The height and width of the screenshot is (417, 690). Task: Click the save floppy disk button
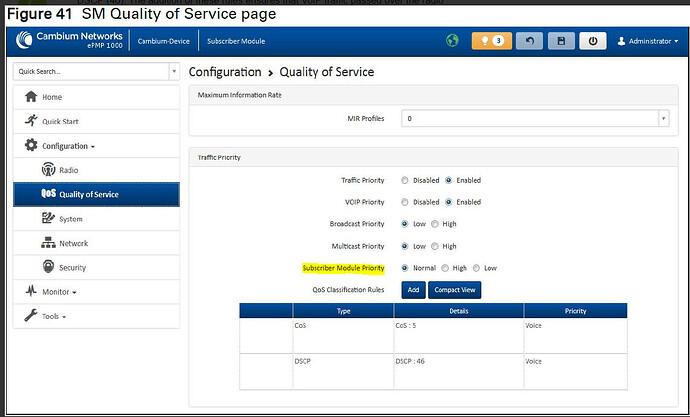coord(561,41)
